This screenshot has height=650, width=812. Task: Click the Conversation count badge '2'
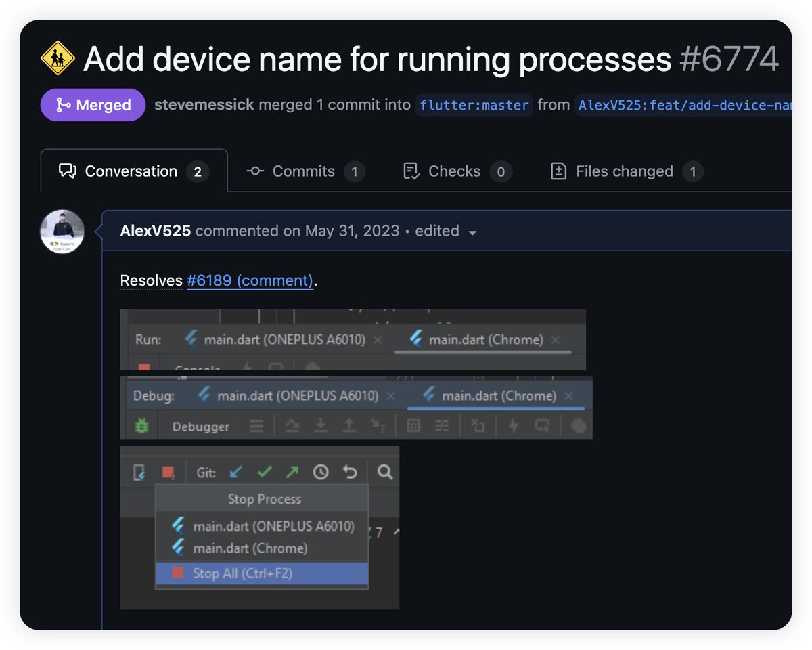tap(198, 172)
